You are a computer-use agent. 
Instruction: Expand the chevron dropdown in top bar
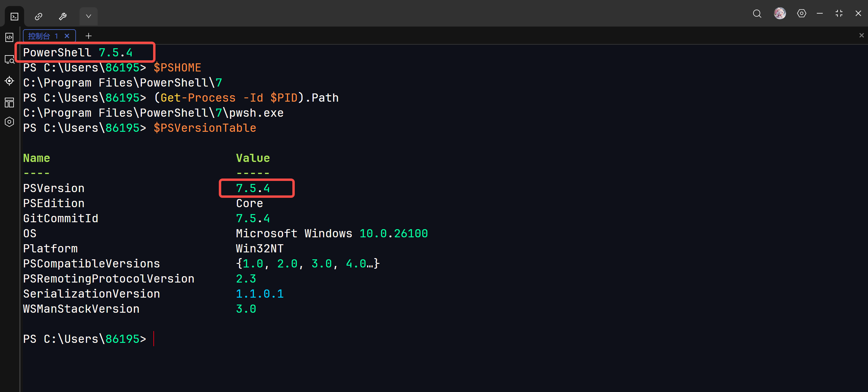tap(88, 16)
